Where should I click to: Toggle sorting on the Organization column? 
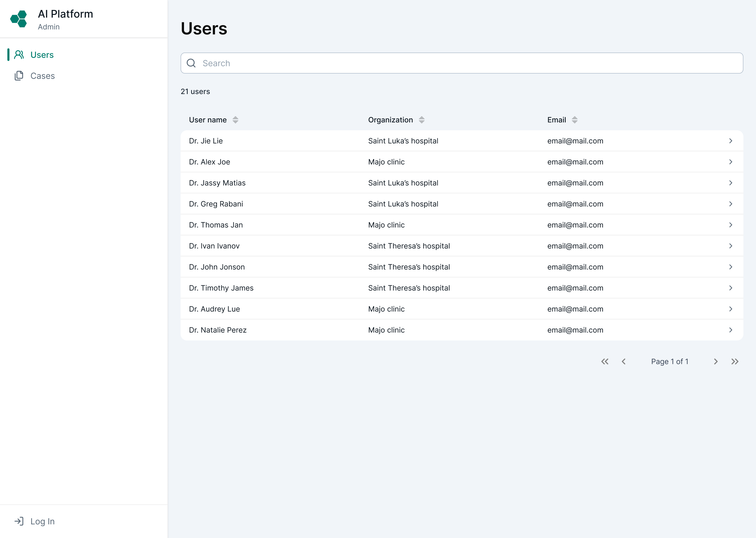click(x=422, y=120)
